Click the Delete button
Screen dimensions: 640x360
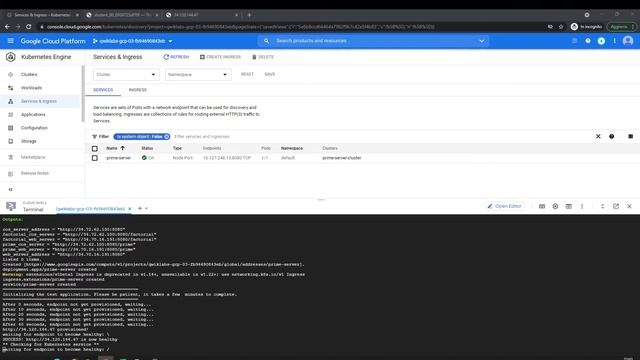pos(263,57)
